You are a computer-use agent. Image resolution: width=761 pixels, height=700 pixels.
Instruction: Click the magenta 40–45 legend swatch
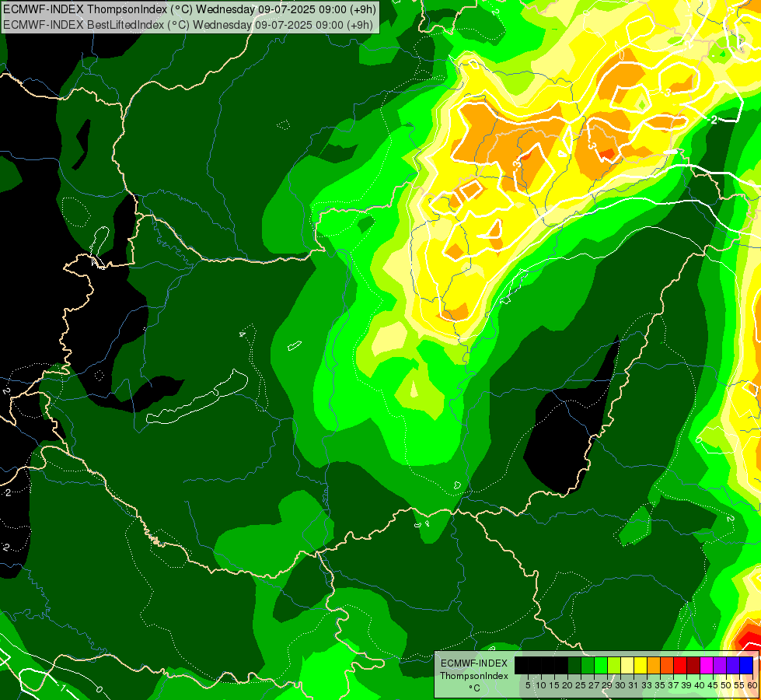point(707,665)
